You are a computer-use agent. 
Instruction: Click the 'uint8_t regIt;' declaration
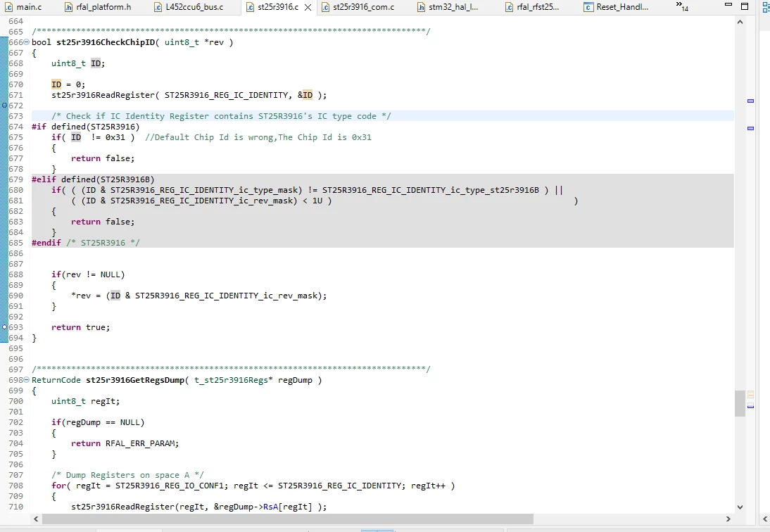(x=85, y=401)
